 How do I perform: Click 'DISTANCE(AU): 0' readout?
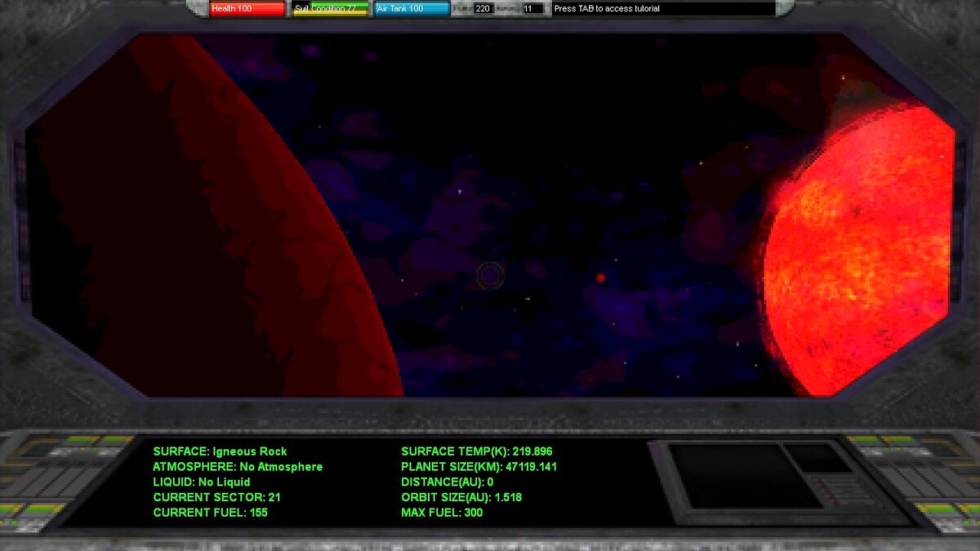pyautogui.click(x=448, y=482)
